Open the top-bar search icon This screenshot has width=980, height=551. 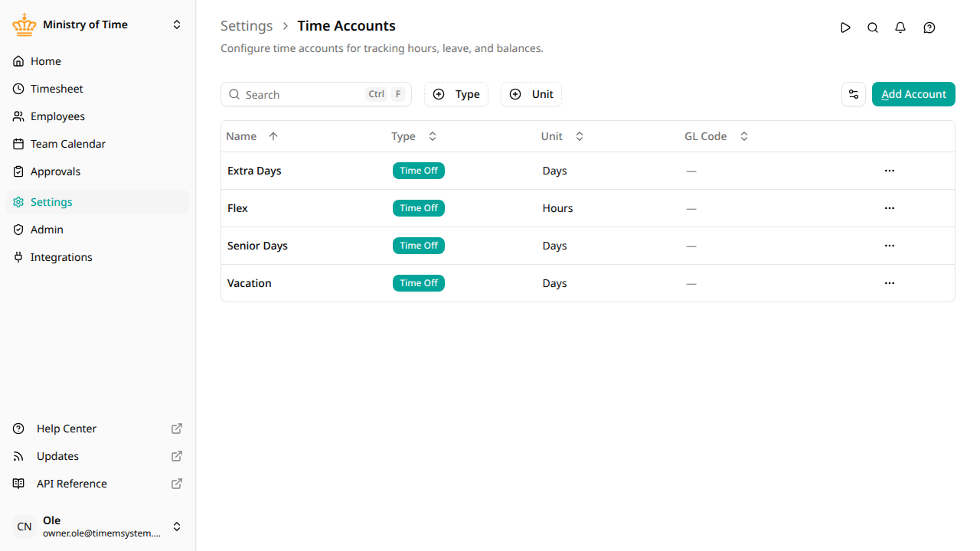coord(873,28)
